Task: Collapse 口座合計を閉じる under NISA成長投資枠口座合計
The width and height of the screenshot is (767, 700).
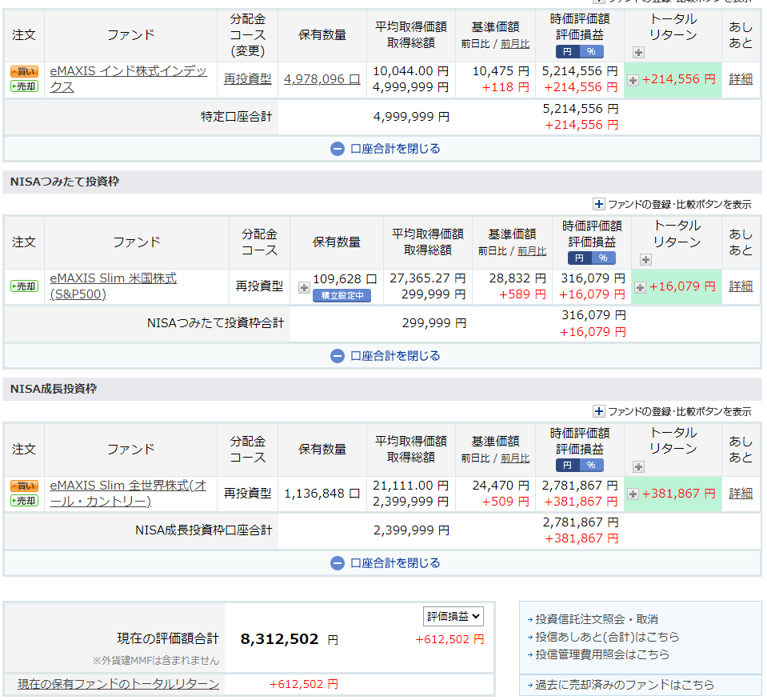Action: click(385, 563)
